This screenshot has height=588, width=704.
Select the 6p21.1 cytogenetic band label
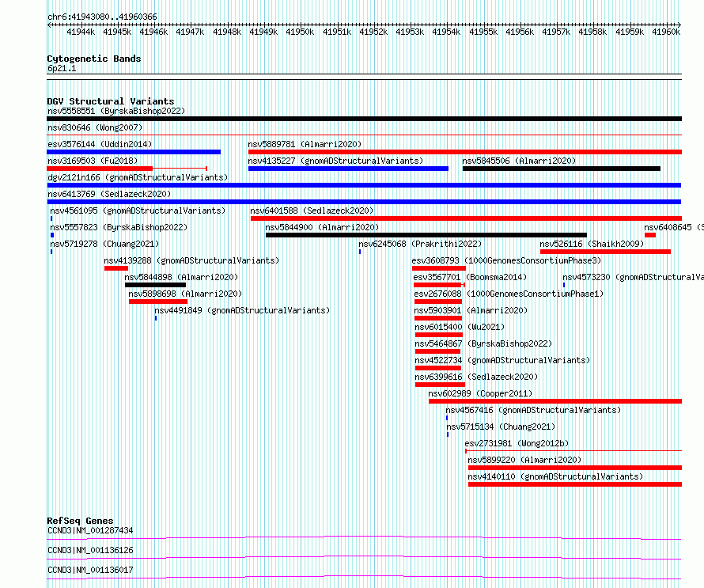[62, 68]
